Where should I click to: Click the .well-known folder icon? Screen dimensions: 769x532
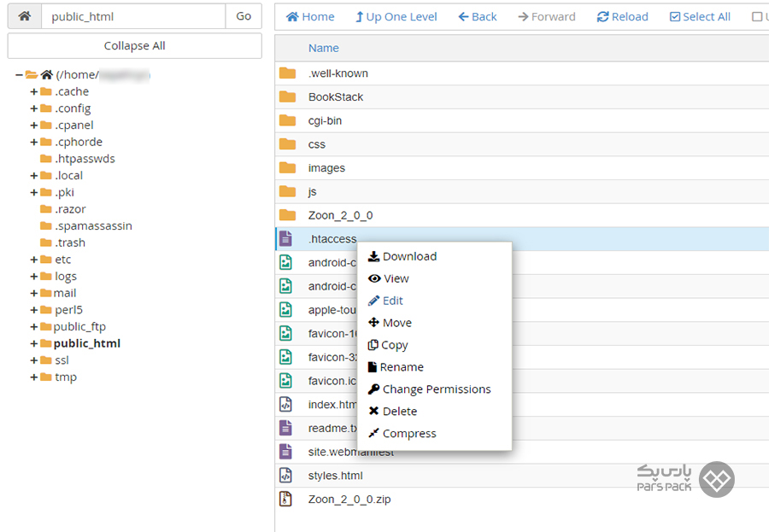coord(287,73)
